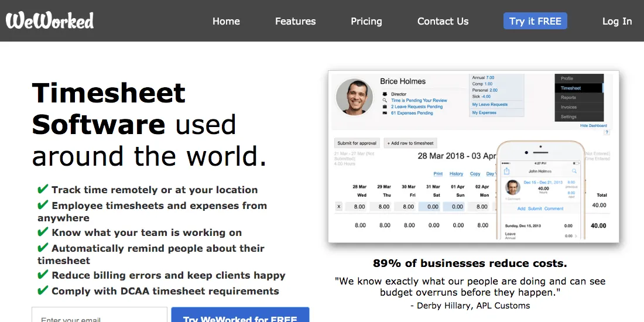Click the timesheet dashboard screenshot image
This screenshot has height=322, width=644.
point(474,156)
